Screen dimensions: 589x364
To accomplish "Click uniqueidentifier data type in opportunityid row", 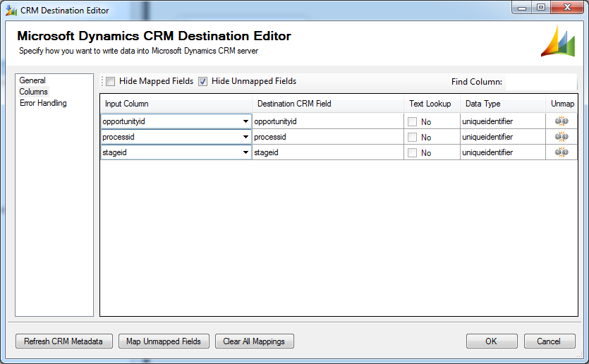I will (x=503, y=121).
